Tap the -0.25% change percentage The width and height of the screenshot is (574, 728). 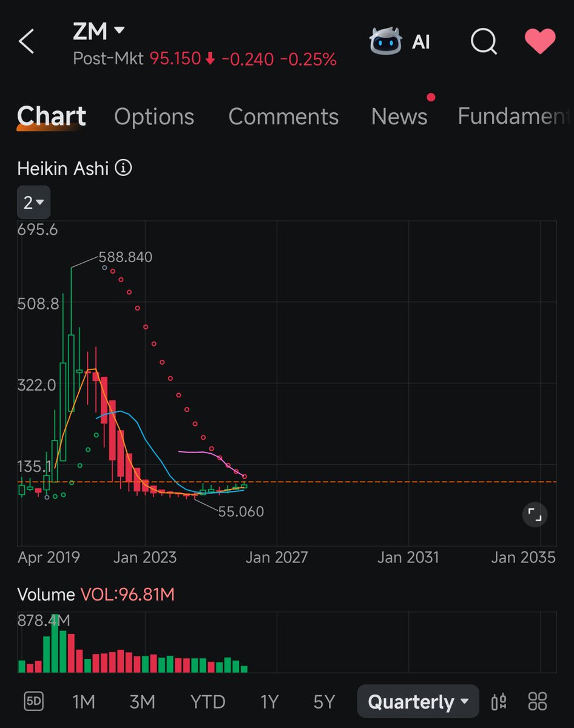(308, 59)
